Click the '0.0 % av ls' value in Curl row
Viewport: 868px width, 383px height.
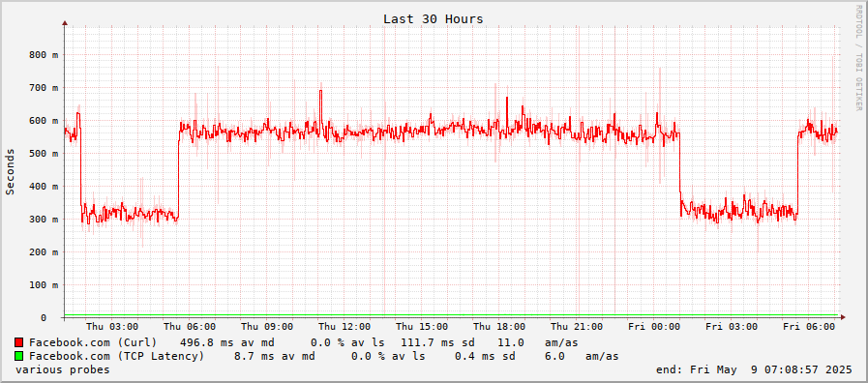click(x=347, y=342)
